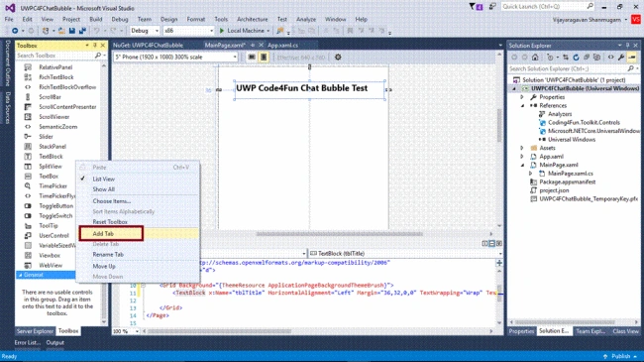Collapse the designer pane button

[x=499, y=244]
